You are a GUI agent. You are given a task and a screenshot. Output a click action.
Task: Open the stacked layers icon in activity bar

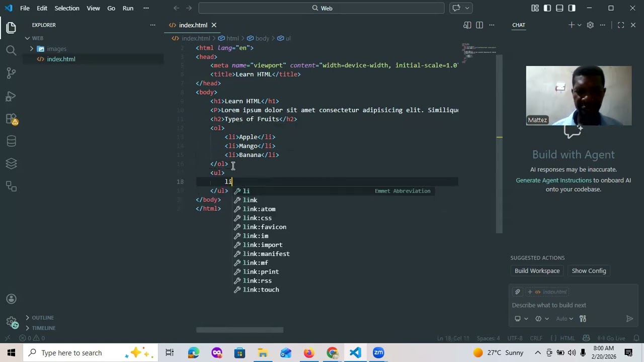(x=11, y=163)
